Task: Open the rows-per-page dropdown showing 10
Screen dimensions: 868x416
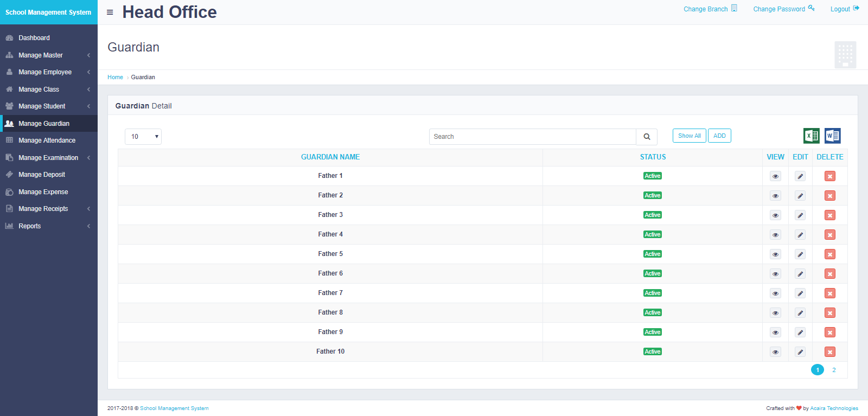Action: point(143,137)
